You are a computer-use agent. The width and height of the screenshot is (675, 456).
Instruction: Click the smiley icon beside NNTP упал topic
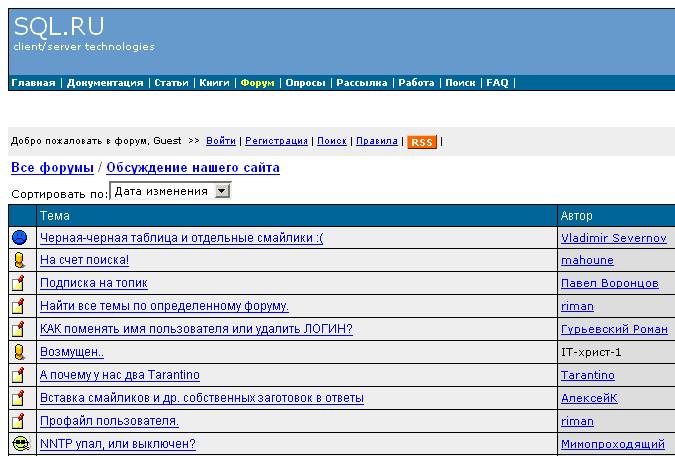[x=19, y=443]
